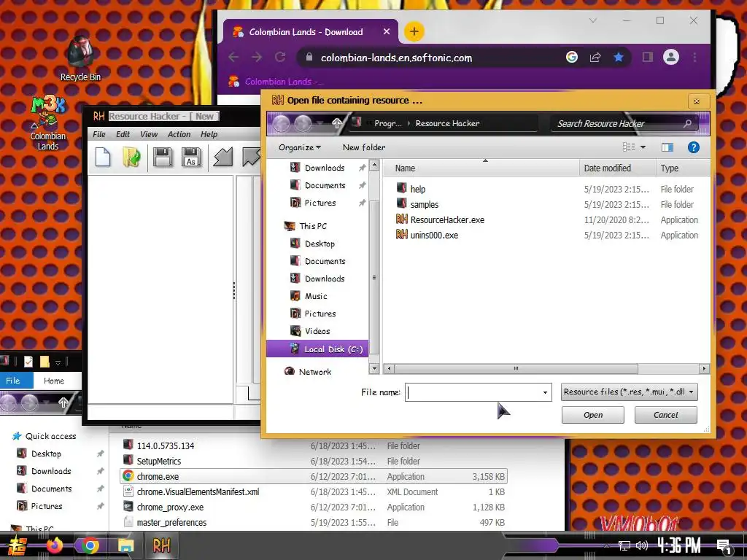747x560 pixels.
Task: Select Colombian Lands desktop shortcut
Action: (x=47, y=124)
